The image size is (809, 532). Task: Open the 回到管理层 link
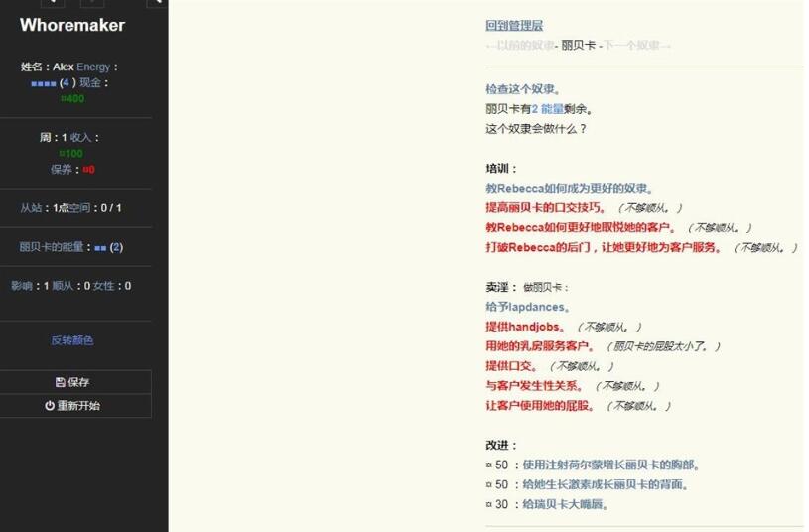click(x=514, y=26)
